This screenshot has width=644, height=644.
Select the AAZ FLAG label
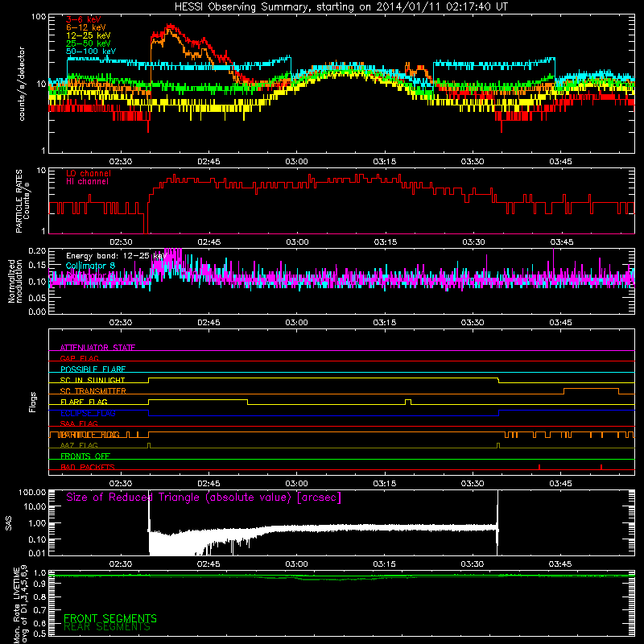tap(79, 445)
